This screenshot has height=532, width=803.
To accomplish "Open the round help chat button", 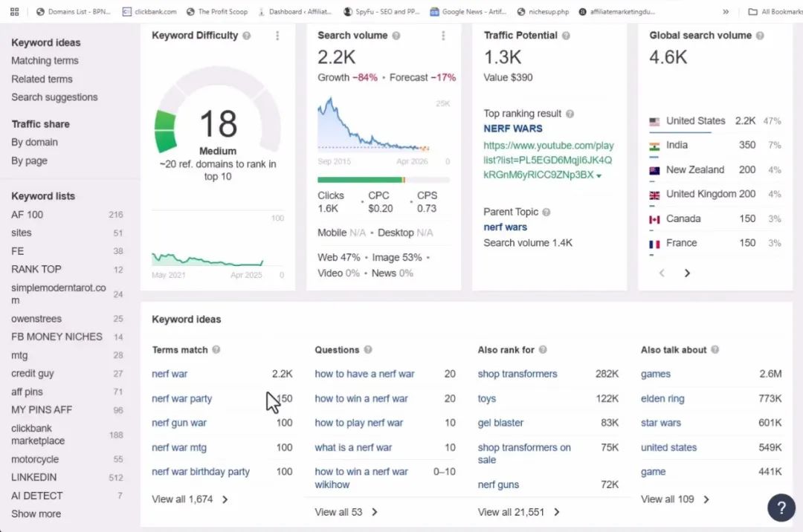I will click(781, 508).
